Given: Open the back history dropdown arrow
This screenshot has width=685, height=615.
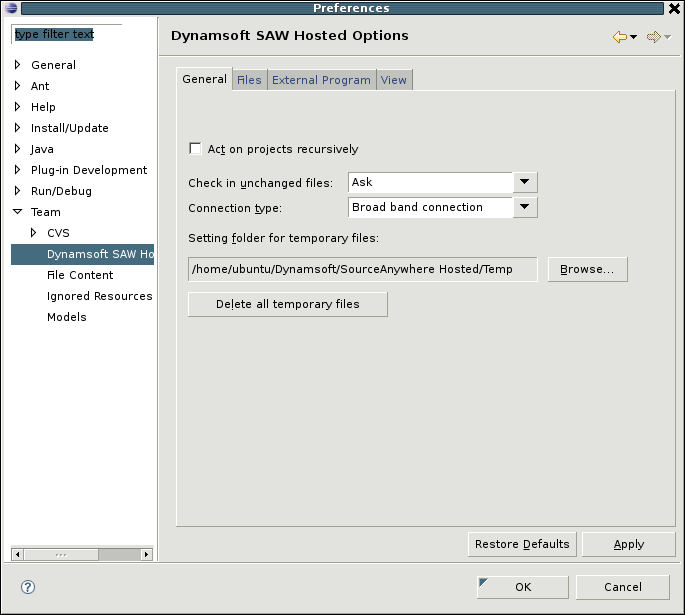Looking at the screenshot, I should tap(634, 38).
